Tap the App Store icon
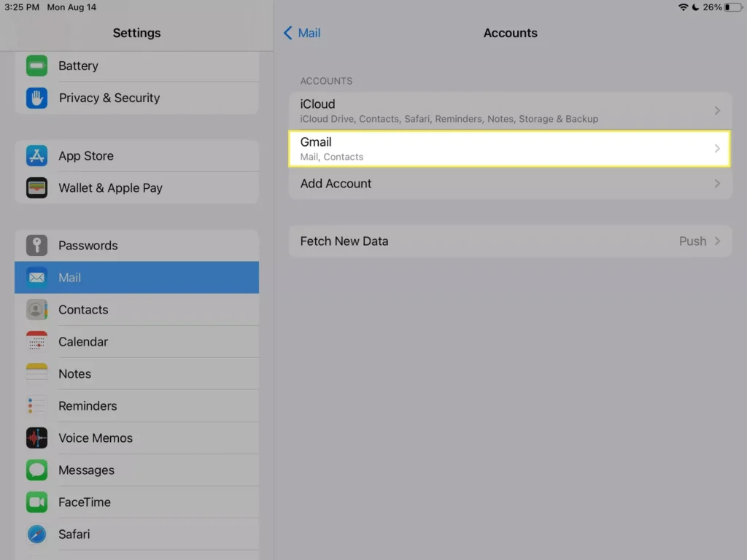The height and width of the screenshot is (560, 747). [x=36, y=156]
